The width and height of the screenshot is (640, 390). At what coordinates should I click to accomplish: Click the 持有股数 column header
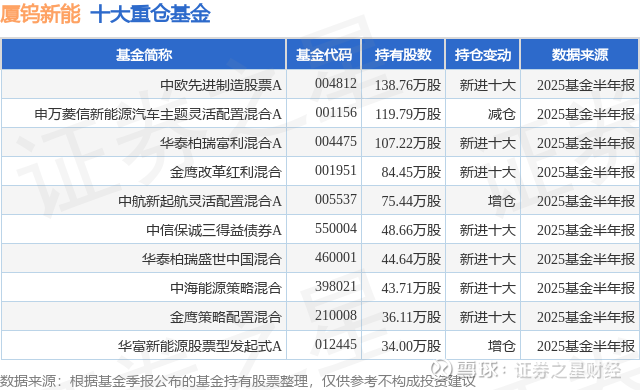point(403,55)
